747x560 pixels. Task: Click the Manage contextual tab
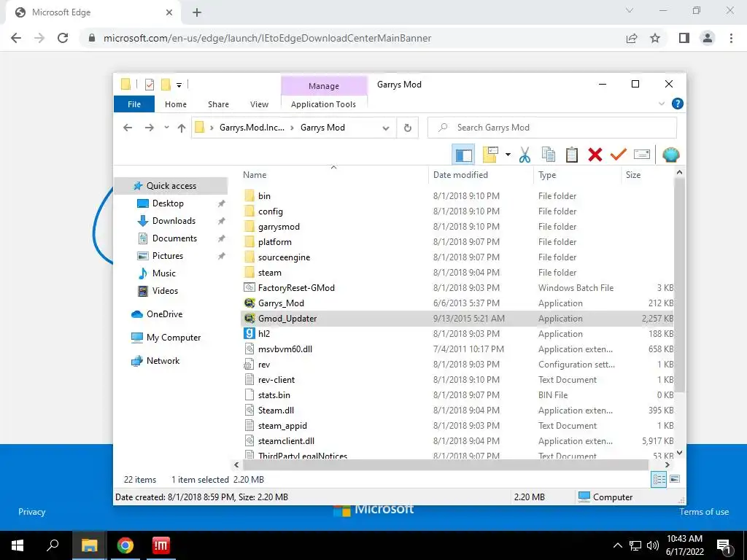click(x=324, y=86)
